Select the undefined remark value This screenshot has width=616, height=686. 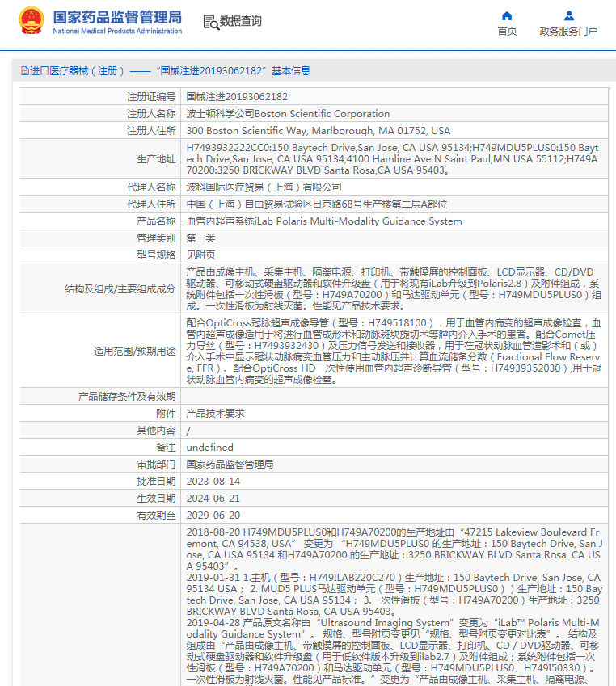209,448
